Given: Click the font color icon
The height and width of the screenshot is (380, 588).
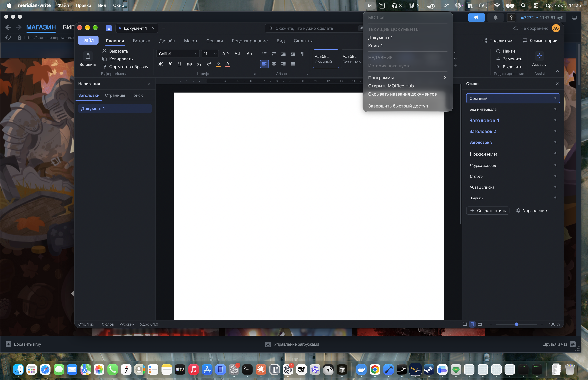Looking at the screenshot, I should tap(228, 64).
